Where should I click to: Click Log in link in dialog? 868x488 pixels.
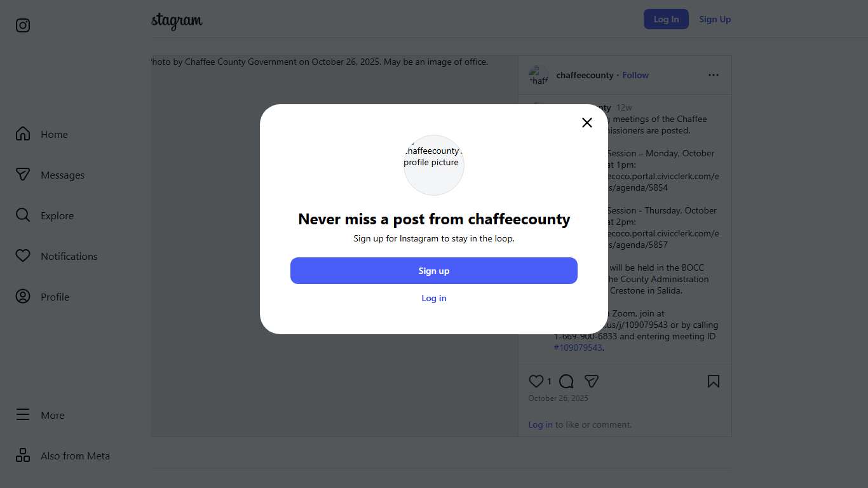[x=434, y=298]
